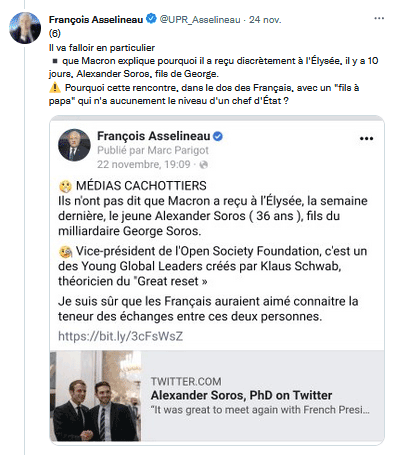Open the tweet's 24 nov. timestamp
Screen dimensions: 395x455
coord(265,20)
